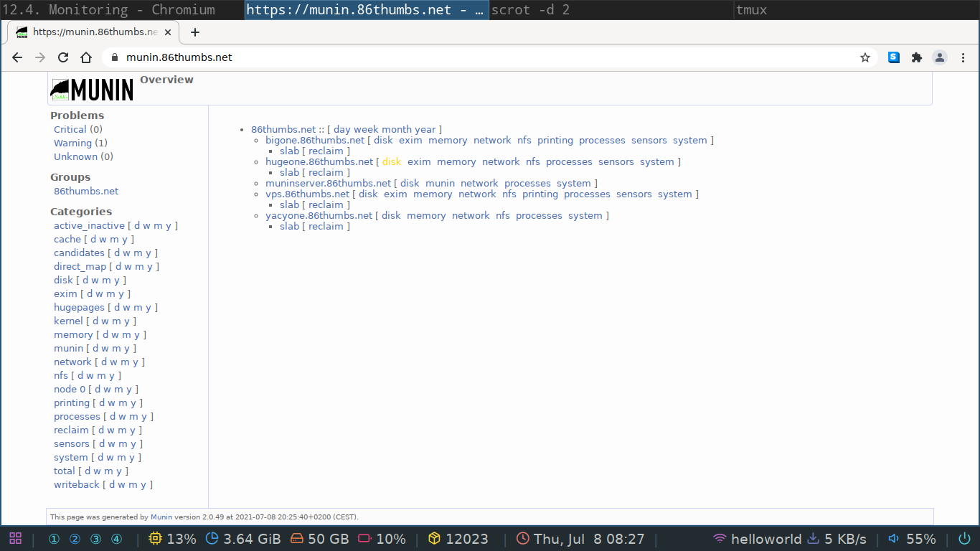Click the CPU usage 13% indicator
This screenshot has width=980, height=551.
[x=172, y=539]
